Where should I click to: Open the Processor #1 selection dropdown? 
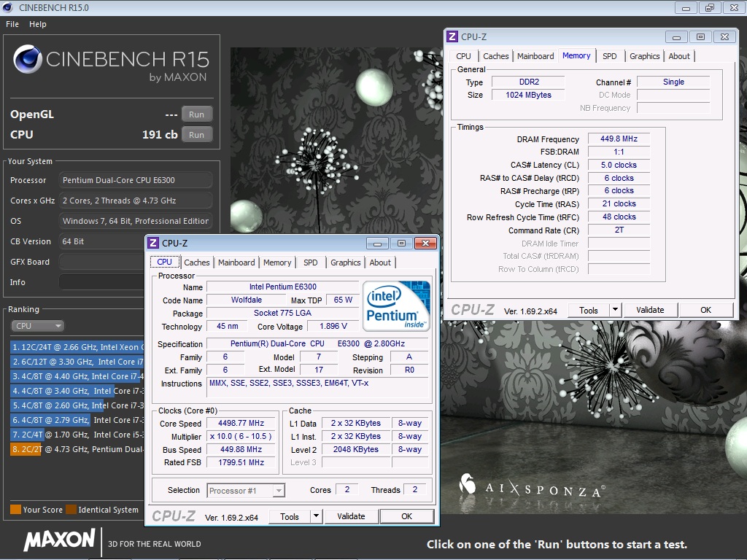coord(246,491)
